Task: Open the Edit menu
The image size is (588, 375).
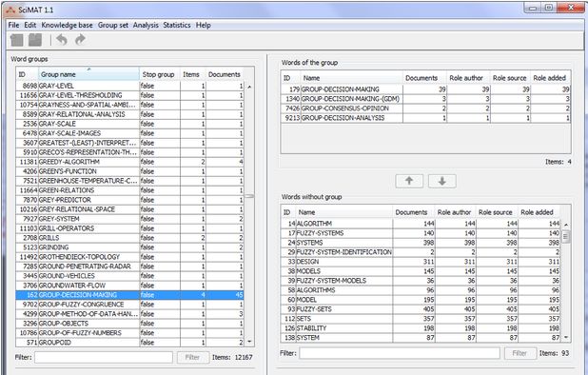Action: (30, 25)
